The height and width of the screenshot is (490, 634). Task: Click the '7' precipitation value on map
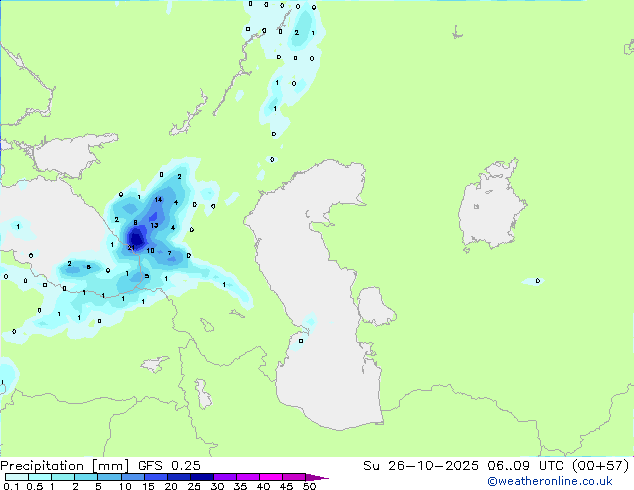pos(169,253)
